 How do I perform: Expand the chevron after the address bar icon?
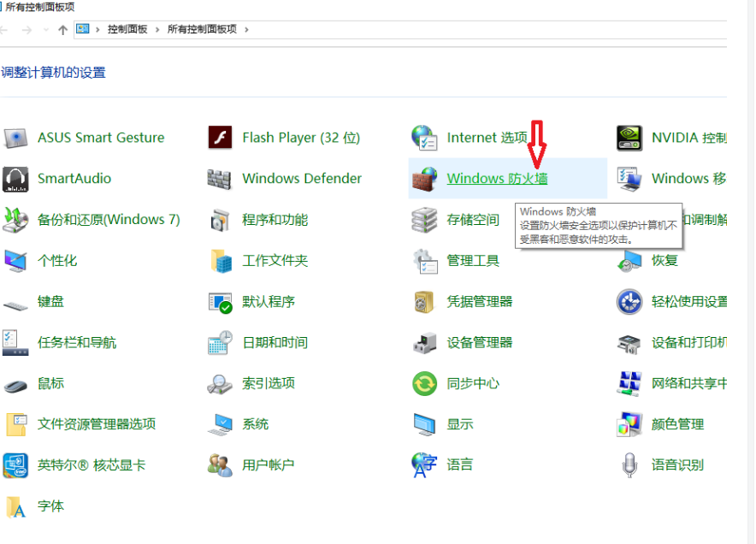97,30
